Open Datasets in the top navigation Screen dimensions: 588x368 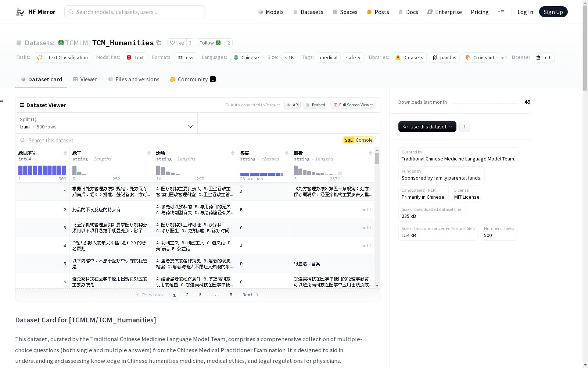click(x=308, y=12)
